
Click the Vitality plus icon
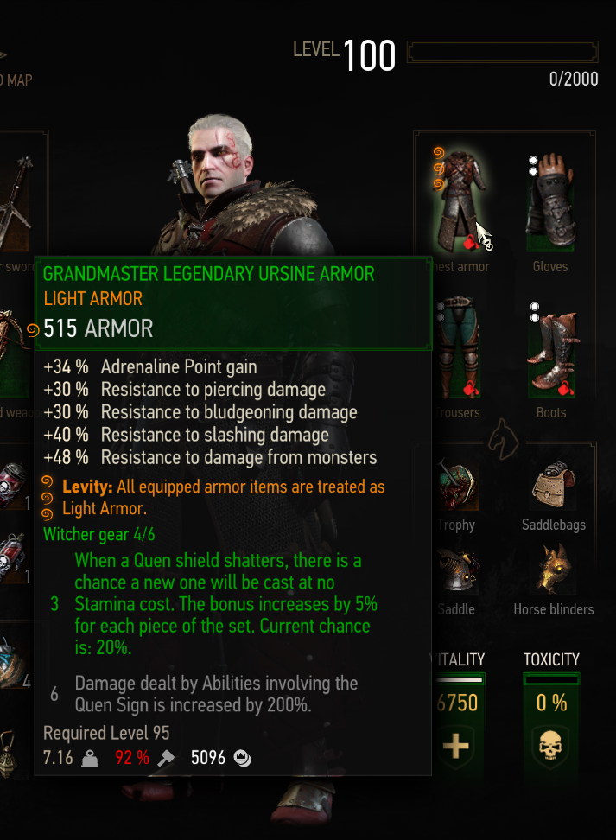456,746
